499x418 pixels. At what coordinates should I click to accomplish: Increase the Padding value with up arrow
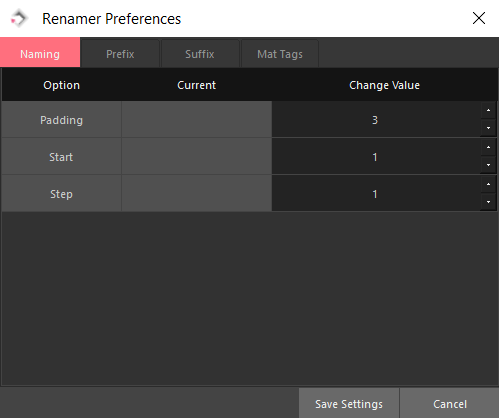[x=488, y=110]
